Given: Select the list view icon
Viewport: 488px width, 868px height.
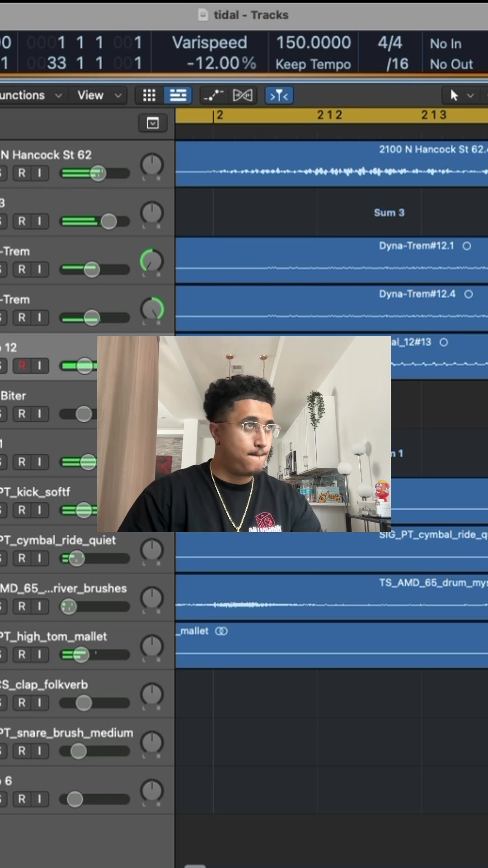Looking at the screenshot, I should (178, 95).
